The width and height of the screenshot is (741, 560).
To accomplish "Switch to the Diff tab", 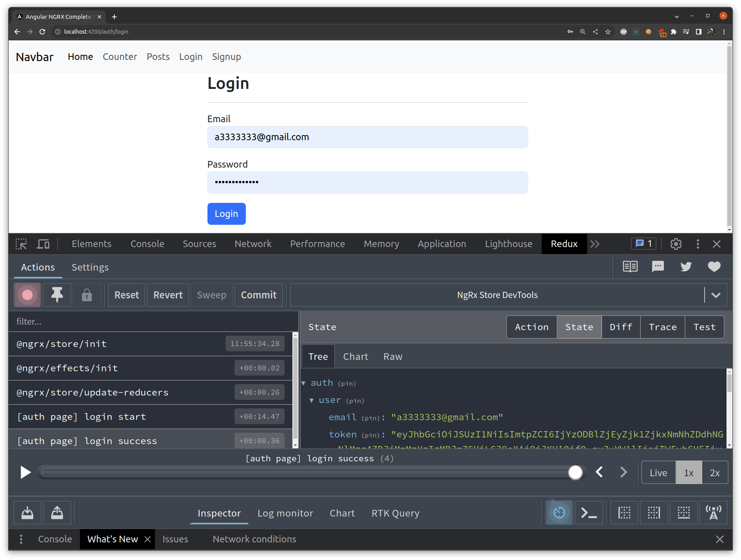I will (620, 327).
